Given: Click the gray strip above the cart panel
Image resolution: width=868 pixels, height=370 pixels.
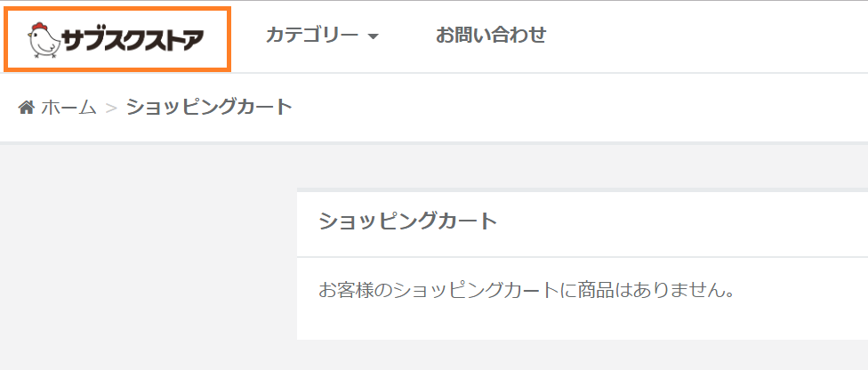Looking at the screenshot, I should click(578, 167).
